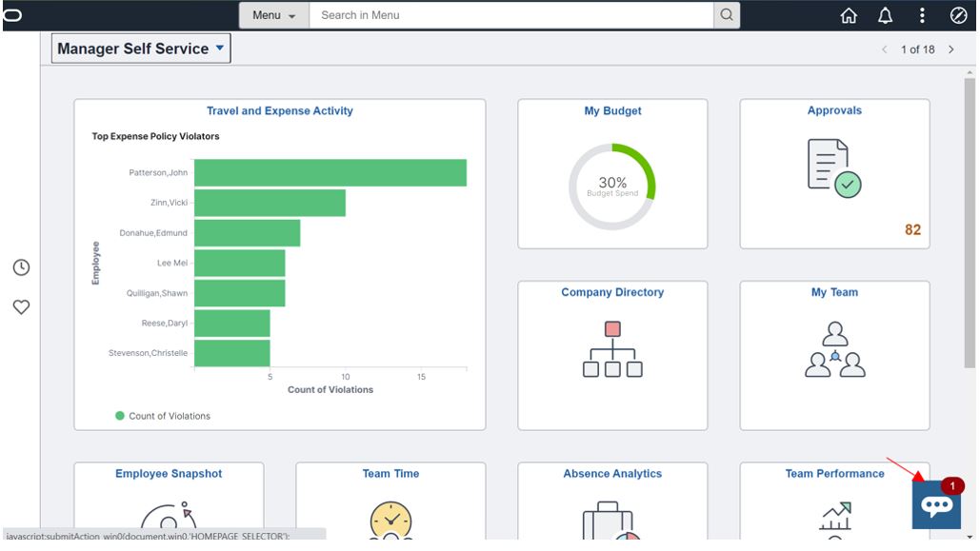The image size is (980, 551).
Task: Click the search magnifier button
Action: [x=727, y=15]
